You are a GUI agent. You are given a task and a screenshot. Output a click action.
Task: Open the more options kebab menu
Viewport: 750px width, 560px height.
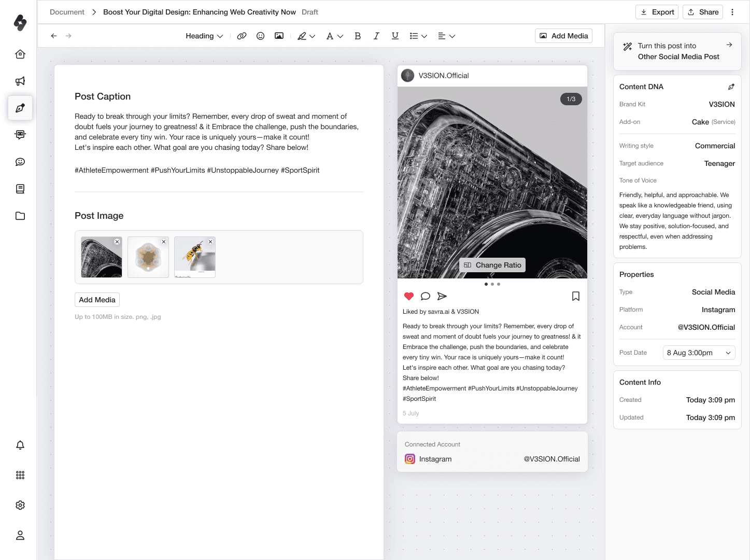coord(732,12)
